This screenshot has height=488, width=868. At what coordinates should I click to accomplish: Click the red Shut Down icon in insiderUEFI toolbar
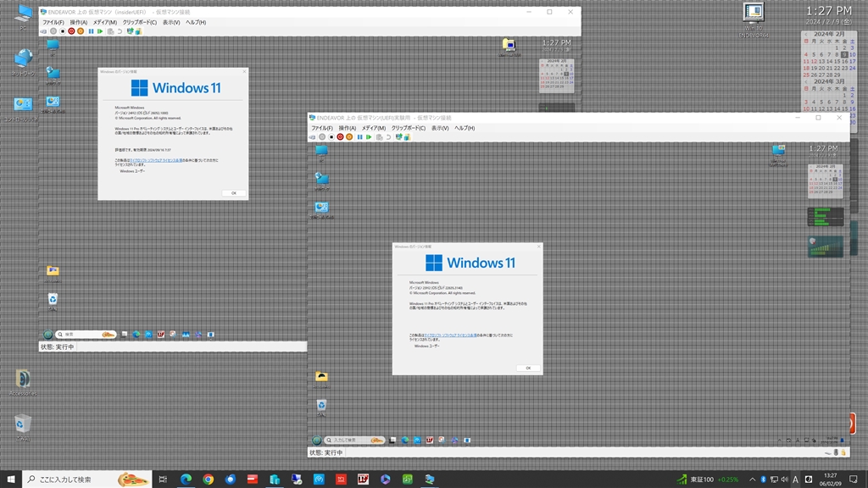[71, 31]
